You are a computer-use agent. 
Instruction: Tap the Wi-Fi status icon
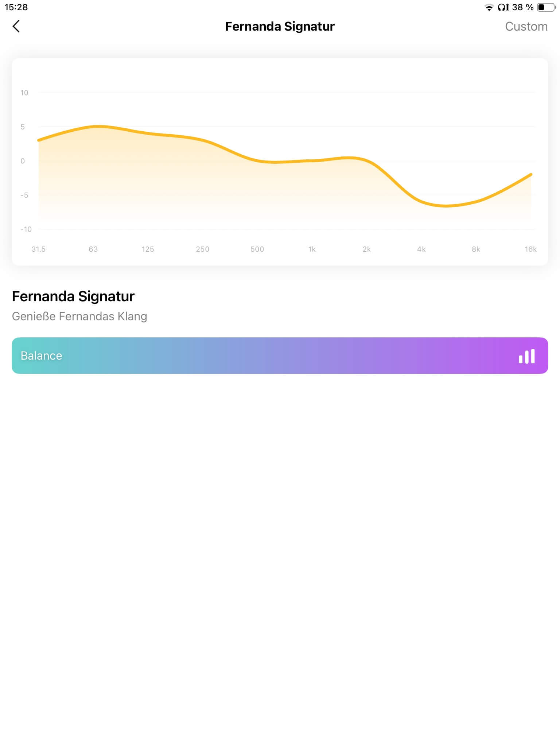click(489, 7)
